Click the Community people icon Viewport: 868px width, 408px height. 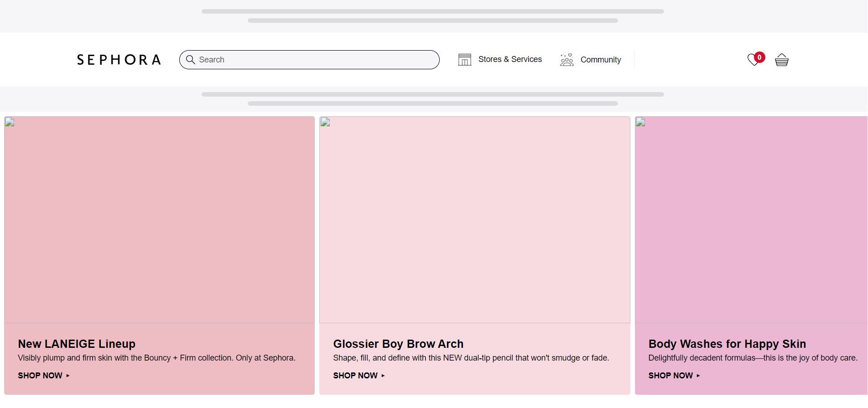coord(567,60)
